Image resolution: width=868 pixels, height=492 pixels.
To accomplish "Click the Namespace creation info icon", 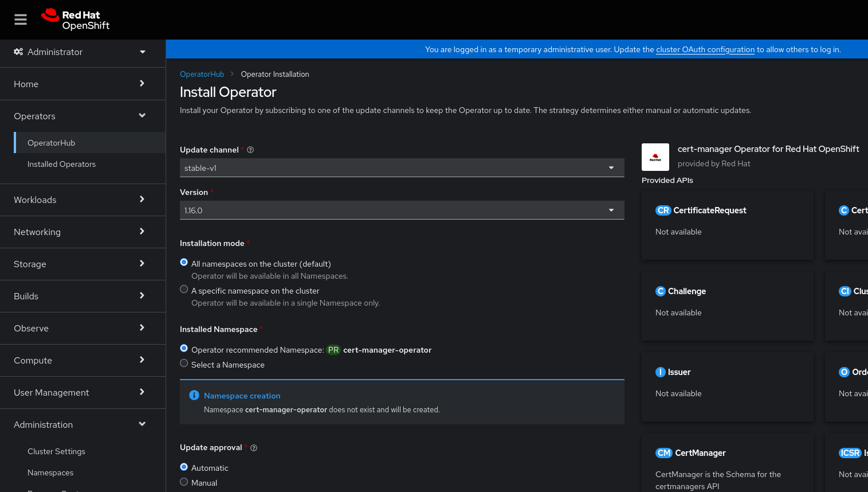I will [x=194, y=396].
